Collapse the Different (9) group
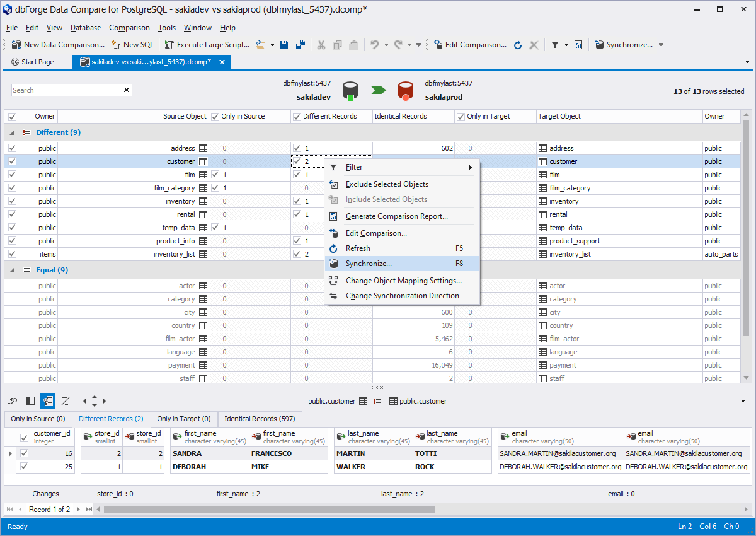756x536 pixels. pos(12,132)
